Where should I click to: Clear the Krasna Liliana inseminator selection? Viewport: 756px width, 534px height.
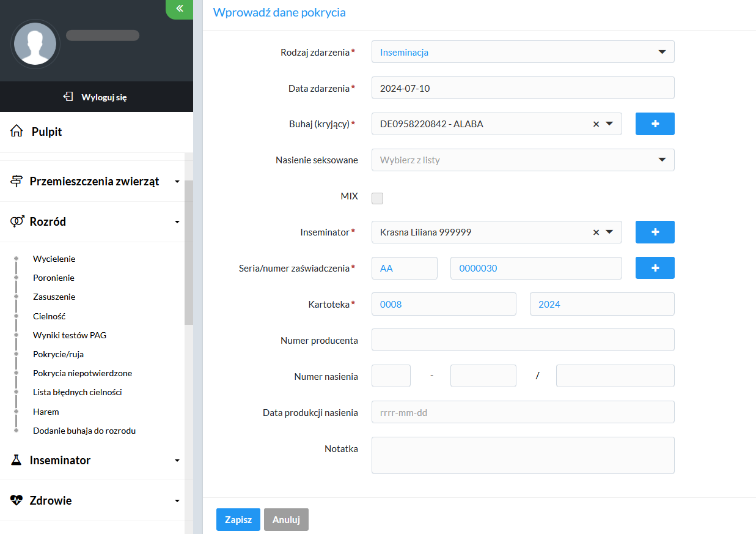pyautogui.click(x=596, y=232)
